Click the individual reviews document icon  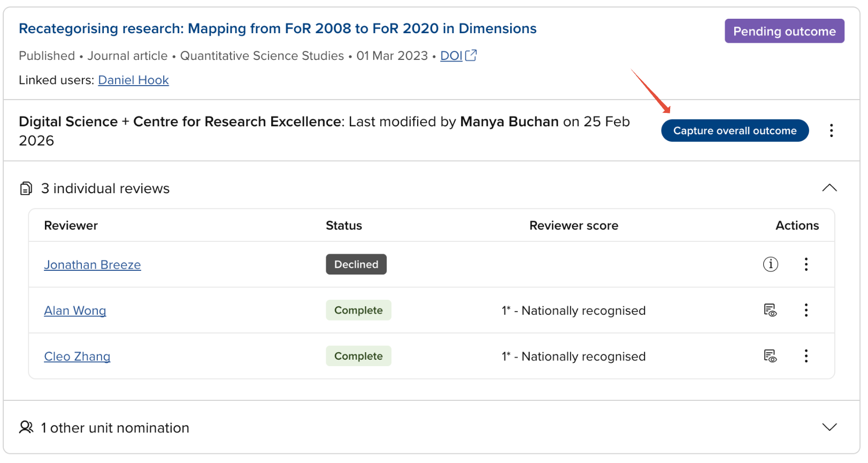click(x=26, y=188)
